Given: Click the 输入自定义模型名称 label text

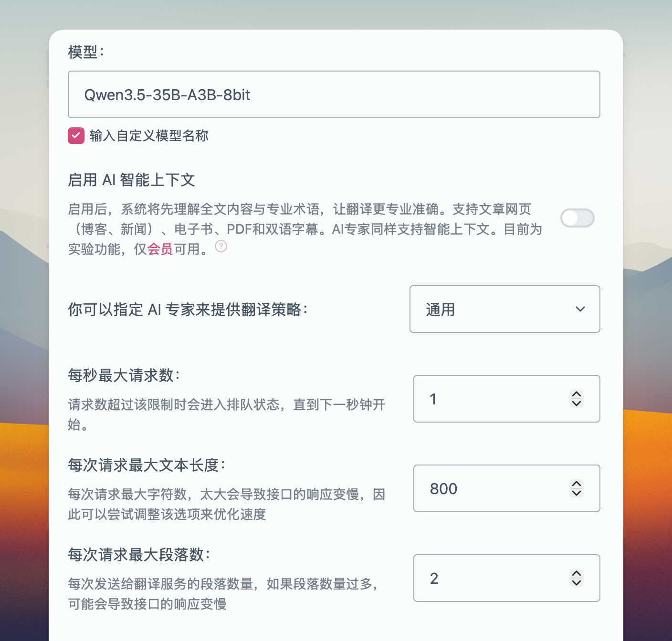Looking at the screenshot, I should [x=149, y=136].
